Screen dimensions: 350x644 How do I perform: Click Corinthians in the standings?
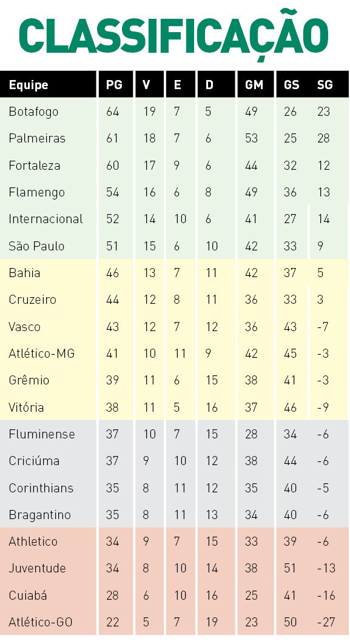coord(41,488)
